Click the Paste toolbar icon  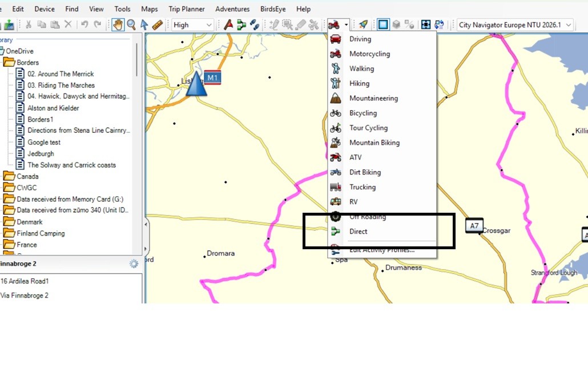55,25
